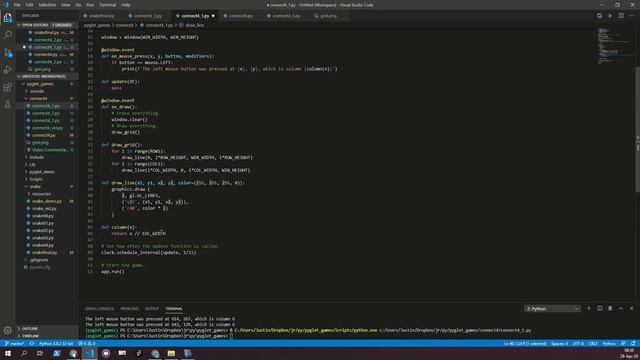Open the Terminal menu

[107, 5]
